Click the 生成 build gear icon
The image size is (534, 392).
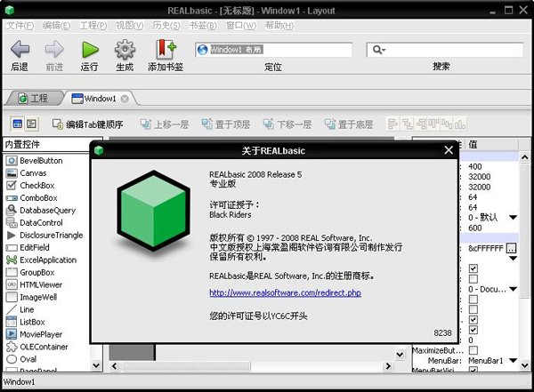(x=125, y=50)
